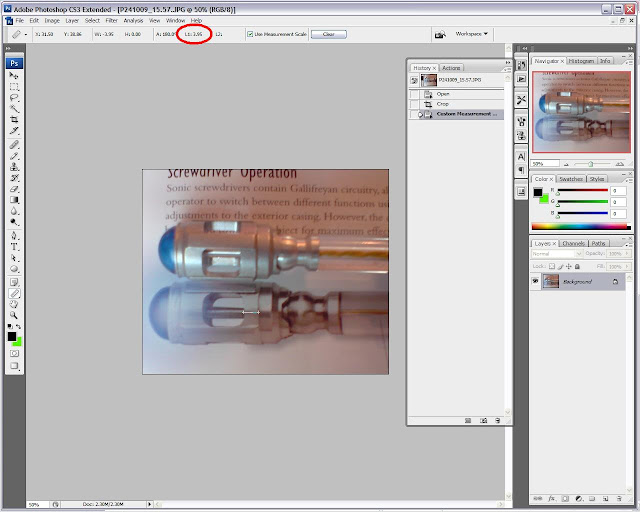Select the Eraser tool

pyautogui.click(x=14, y=189)
